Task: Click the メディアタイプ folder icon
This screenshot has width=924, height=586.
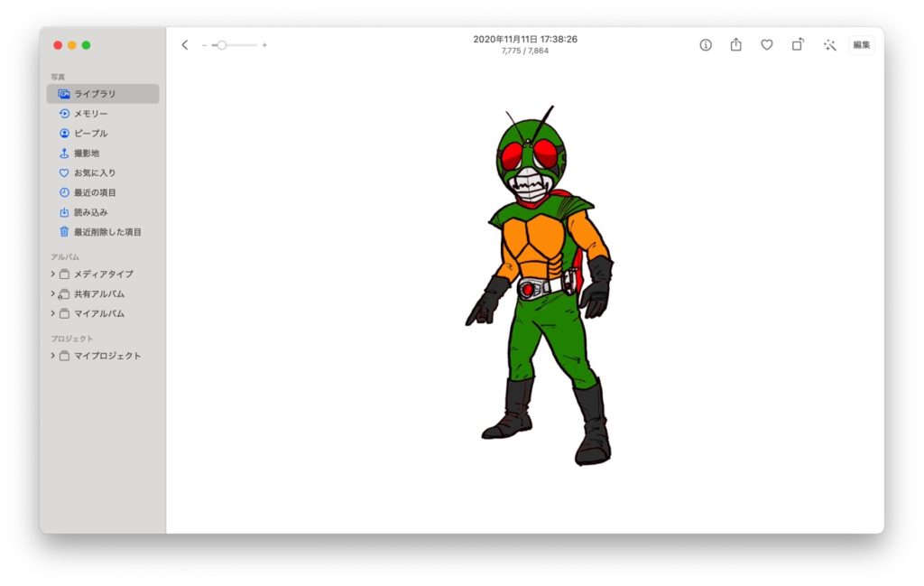Action: (64, 274)
